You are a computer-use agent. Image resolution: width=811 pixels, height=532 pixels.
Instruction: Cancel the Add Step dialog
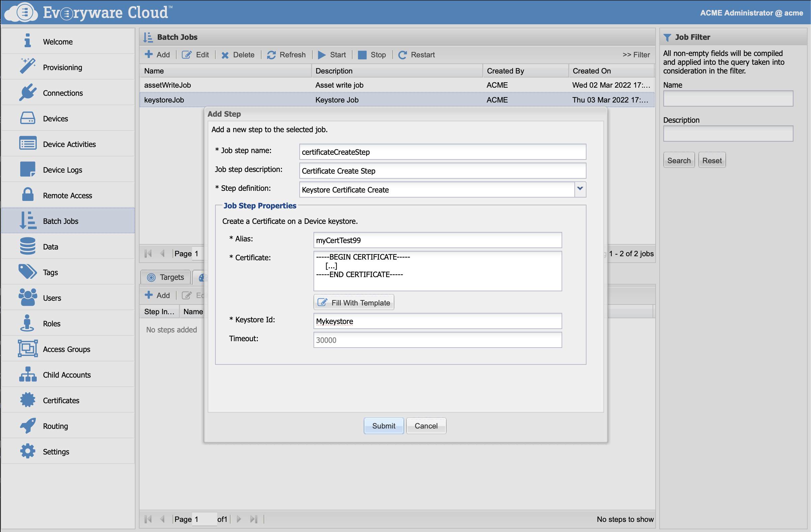coord(426,426)
